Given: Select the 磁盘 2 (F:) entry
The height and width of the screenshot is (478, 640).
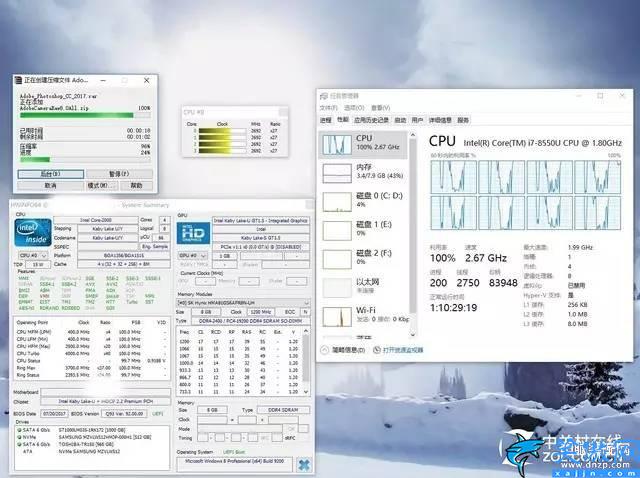Looking at the screenshot, I should pos(363,258).
